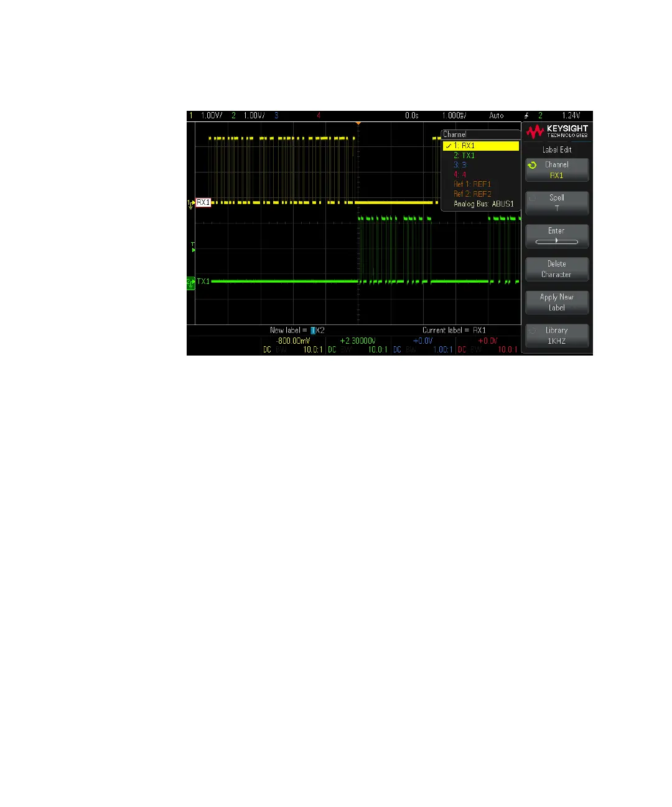Viewport: 672px width, 807px height.
Task: Select 'Analog Bus: ABUS1' entry
Action: point(483,204)
